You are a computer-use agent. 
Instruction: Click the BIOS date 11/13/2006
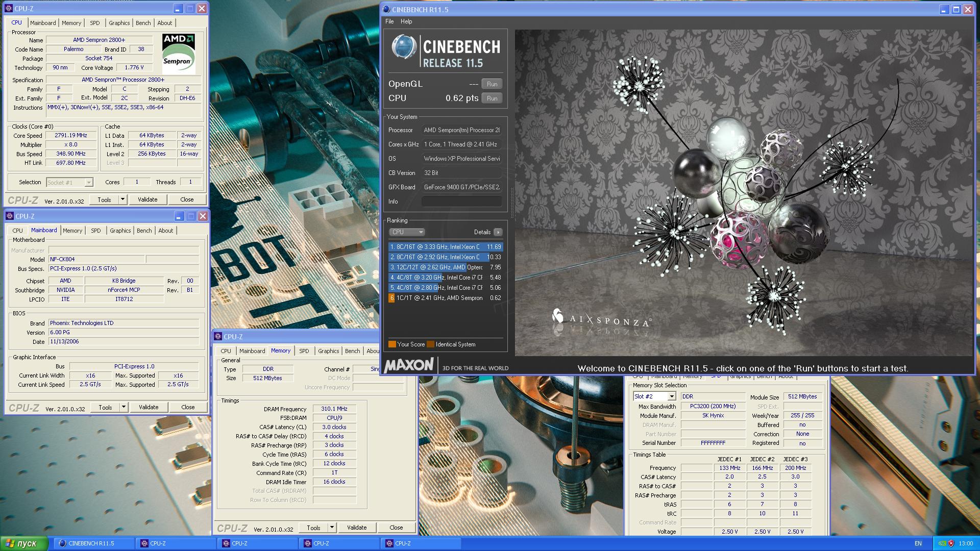[124, 342]
